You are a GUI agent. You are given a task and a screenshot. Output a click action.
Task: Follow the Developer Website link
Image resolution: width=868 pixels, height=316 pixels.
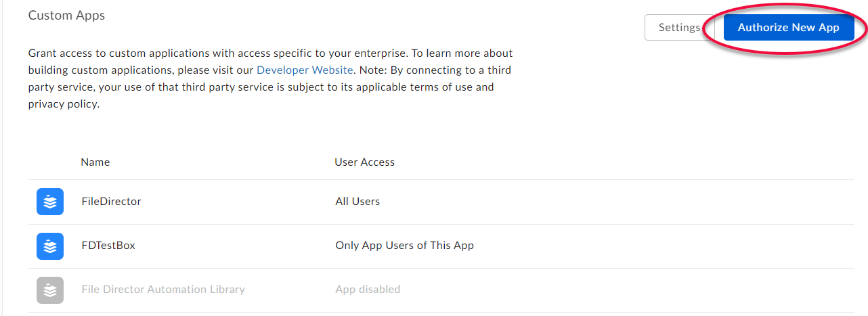(305, 70)
